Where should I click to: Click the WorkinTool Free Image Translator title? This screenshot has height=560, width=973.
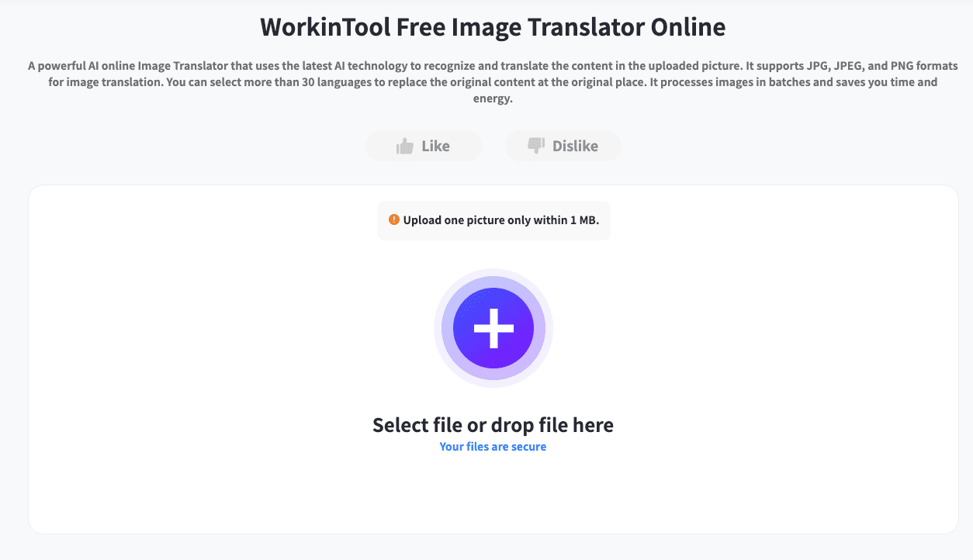tap(493, 26)
